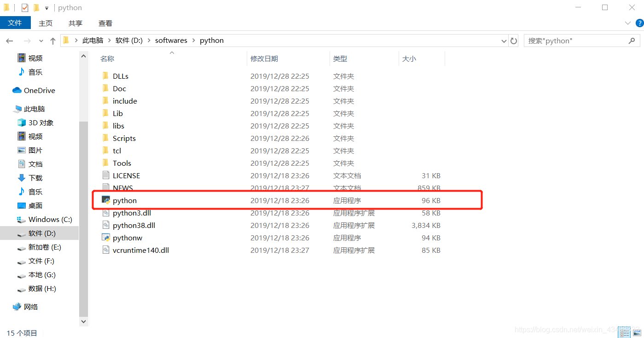Click the properties checkmark quick access icon
This screenshot has width=644, height=338.
coord(25,8)
